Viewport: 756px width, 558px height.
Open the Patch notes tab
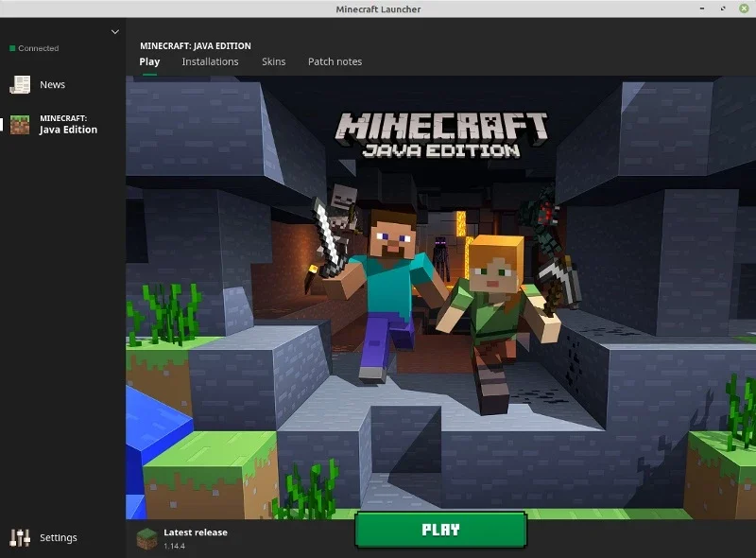[335, 61]
